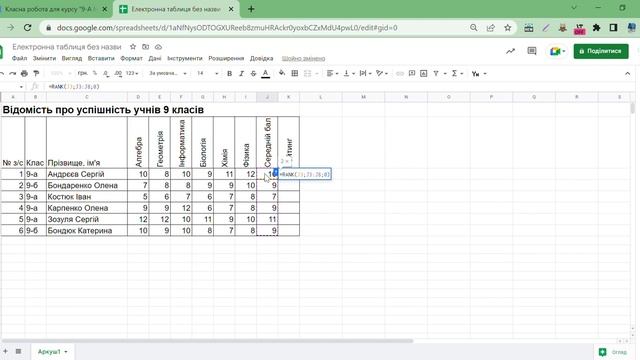Image resolution: width=640 pixels, height=360 pixels.
Task: Click the last edit link (Щойно змінено)
Action: tap(303, 58)
